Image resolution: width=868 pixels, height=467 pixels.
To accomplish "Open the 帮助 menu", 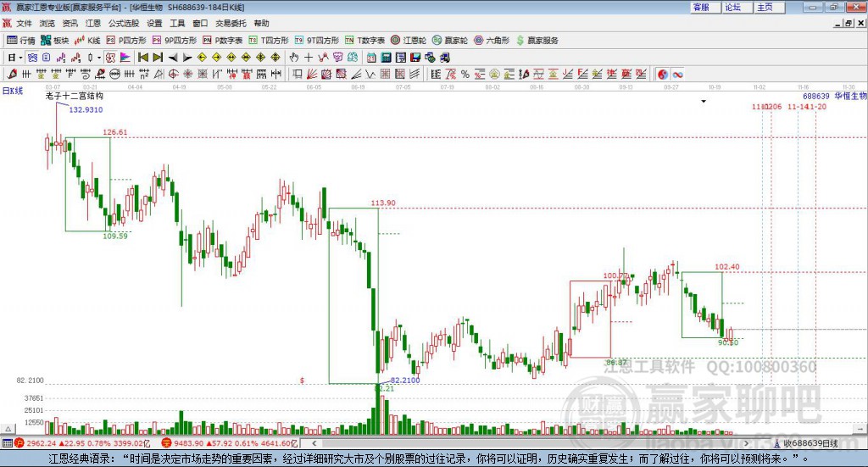I will click(x=261, y=23).
